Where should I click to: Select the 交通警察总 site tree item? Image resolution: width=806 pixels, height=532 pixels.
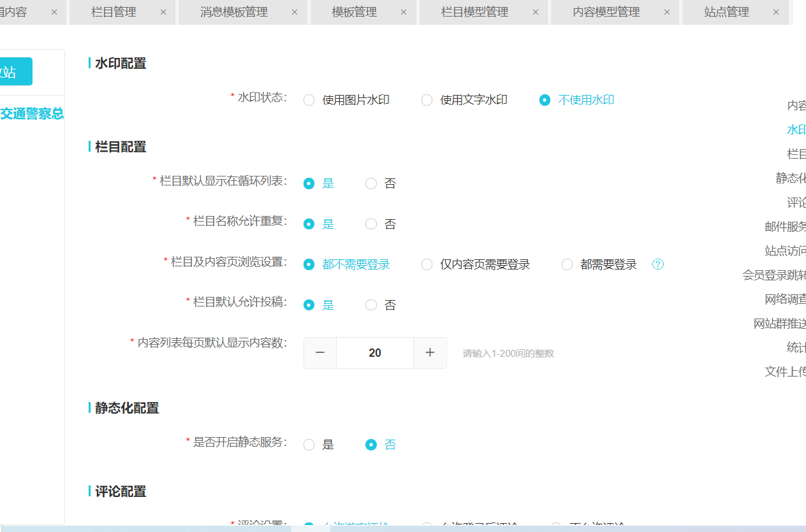pyautogui.click(x=32, y=114)
